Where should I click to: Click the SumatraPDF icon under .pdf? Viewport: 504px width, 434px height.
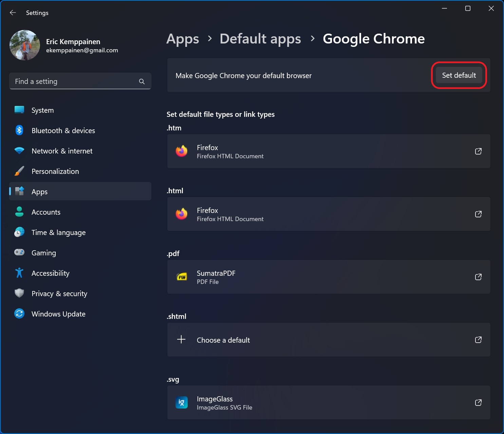182,277
